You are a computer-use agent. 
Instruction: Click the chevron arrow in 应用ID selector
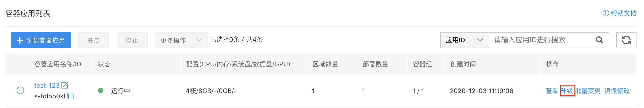click(x=480, y=40)
